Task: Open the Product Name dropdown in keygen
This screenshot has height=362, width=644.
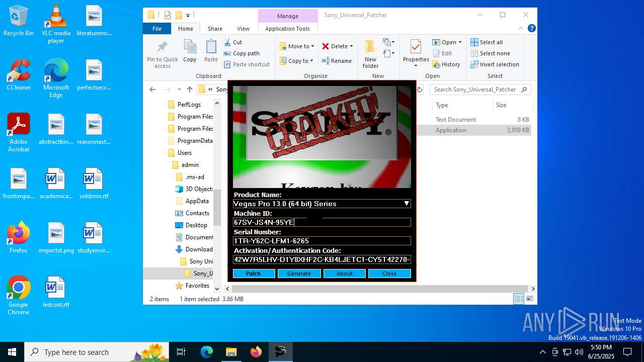Action: pos(407,204)
